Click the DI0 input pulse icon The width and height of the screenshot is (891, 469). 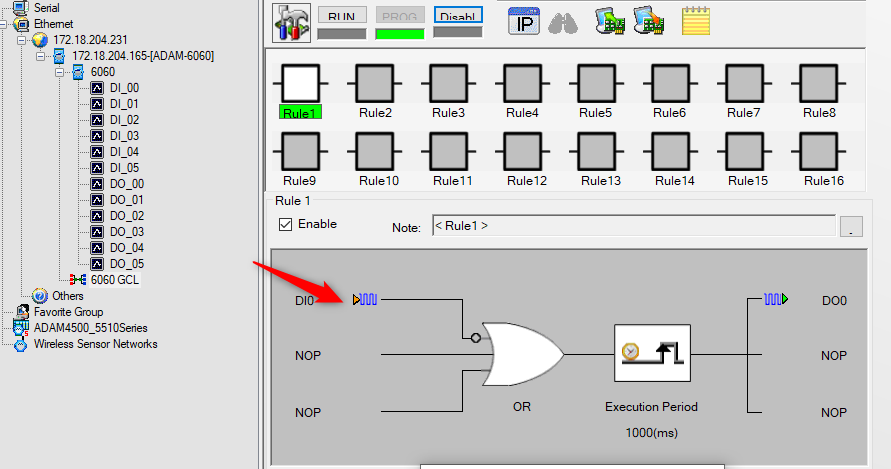pyautogui.click(x=365, y=299)
